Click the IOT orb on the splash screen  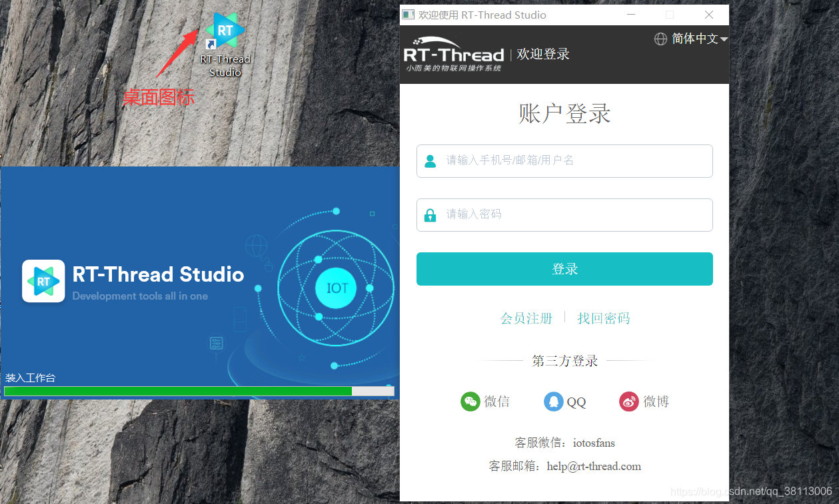coord(337,288)
